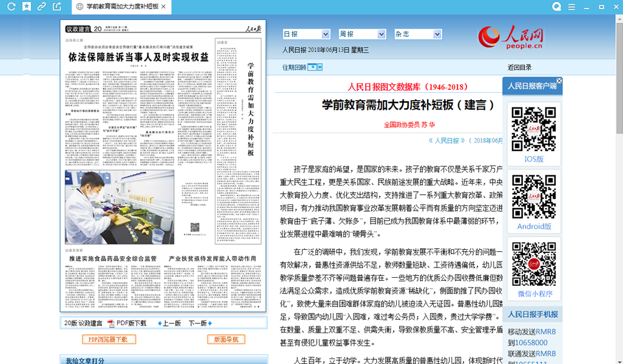
Task: Click the 返回目录 link
Action: pyautogui.click(x=519, y=67)
